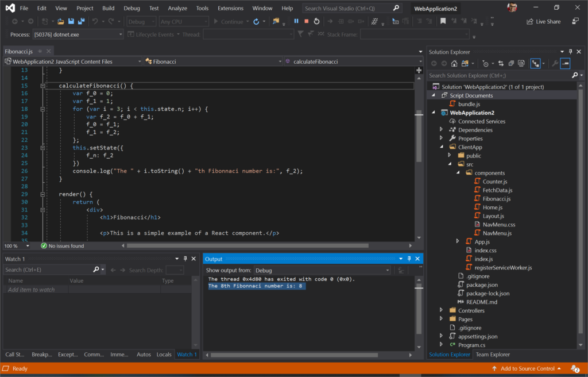This screenshot has height=377, width=588.
Task: Click the Break All pause icon
Action: (296, 21)
